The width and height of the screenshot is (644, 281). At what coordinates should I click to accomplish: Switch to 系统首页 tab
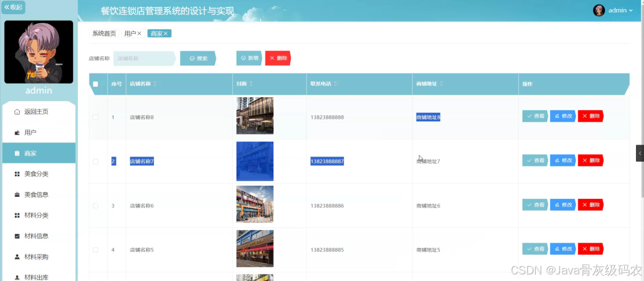click(104, 33)
